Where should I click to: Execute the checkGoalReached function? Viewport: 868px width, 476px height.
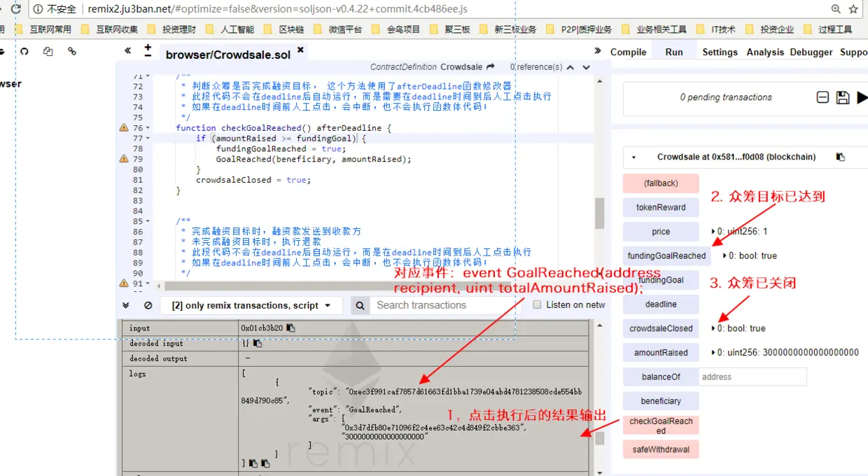pyautogui.click(x=661, y=426)
